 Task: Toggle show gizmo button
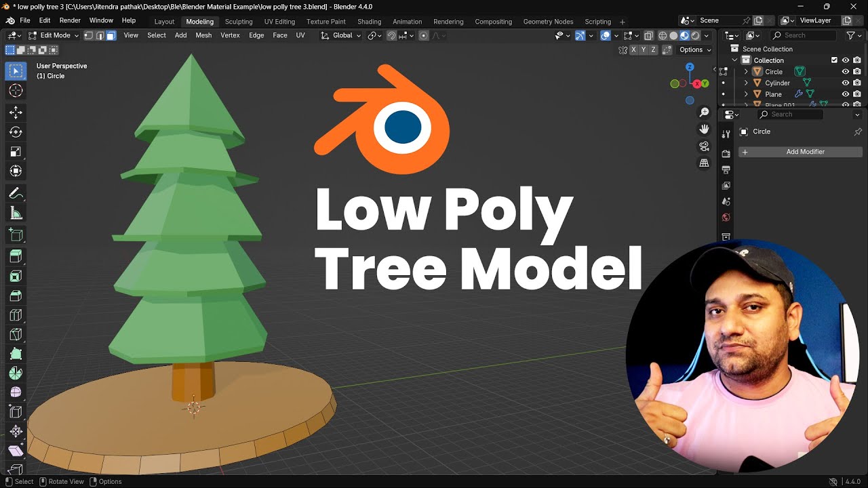[x=580, y=35]
